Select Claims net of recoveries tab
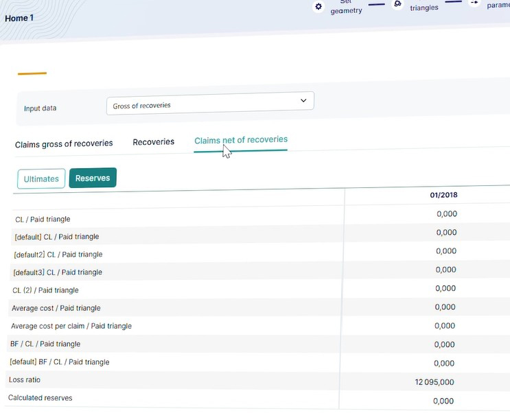Viewport: 510px width, 420px height. 240,140
